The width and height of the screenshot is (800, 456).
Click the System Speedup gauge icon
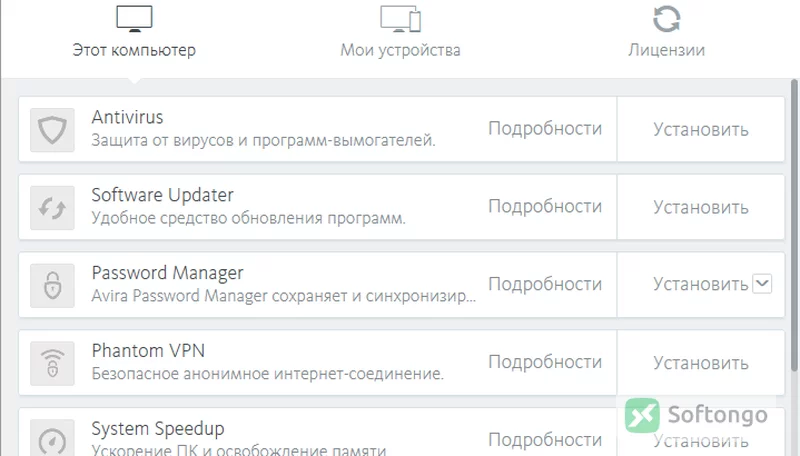(53, 439)
